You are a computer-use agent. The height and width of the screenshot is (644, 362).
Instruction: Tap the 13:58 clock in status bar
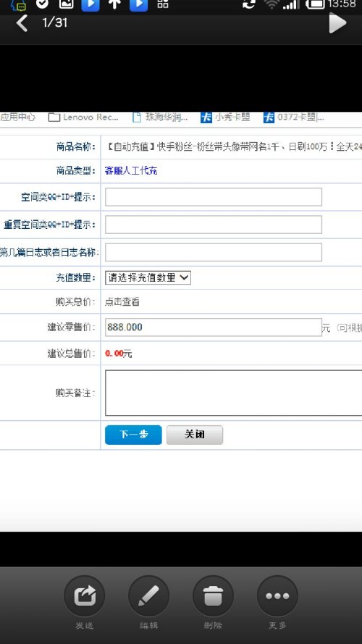(x=342, y=4)
